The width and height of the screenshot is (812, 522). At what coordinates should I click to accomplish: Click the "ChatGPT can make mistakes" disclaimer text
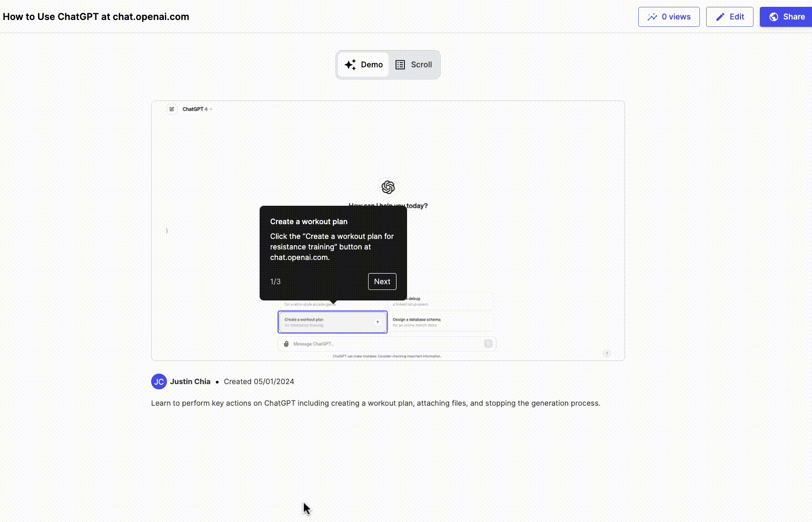pos(387,356)
